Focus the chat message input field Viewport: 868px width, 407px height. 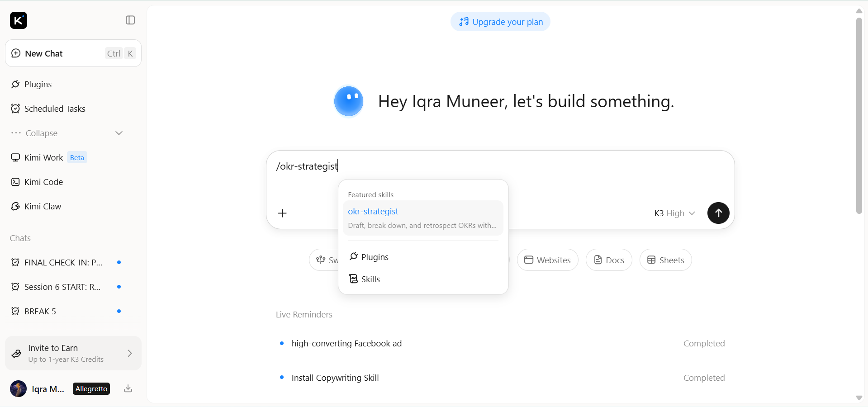point(500,166)
